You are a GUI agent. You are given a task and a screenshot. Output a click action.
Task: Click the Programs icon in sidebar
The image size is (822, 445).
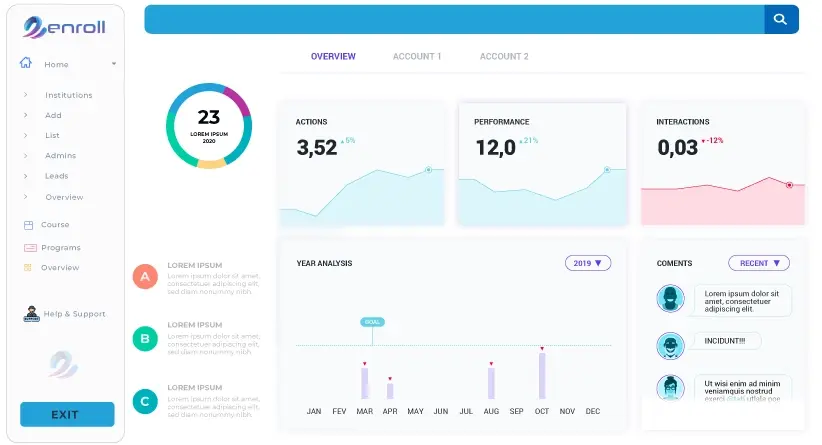[x=30, y=247]
